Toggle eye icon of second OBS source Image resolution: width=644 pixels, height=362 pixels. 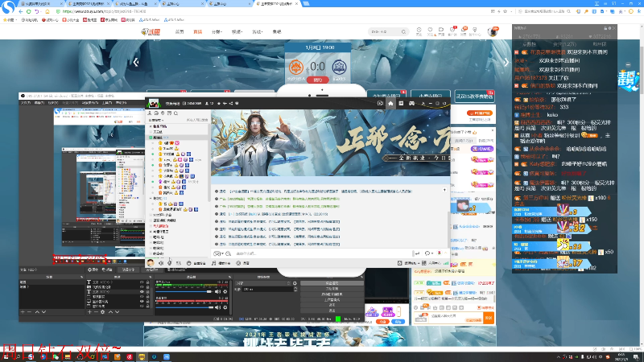pos(142,287)
